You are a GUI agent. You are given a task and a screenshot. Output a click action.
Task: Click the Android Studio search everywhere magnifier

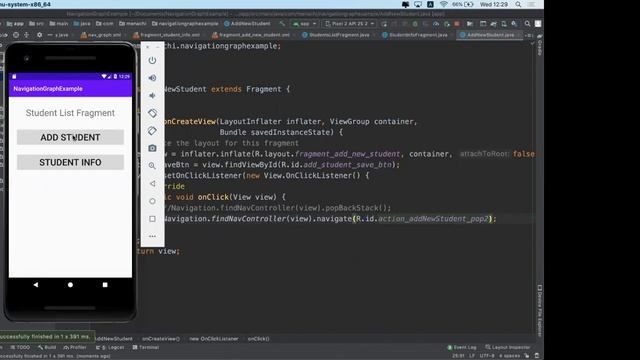(527, 24)
